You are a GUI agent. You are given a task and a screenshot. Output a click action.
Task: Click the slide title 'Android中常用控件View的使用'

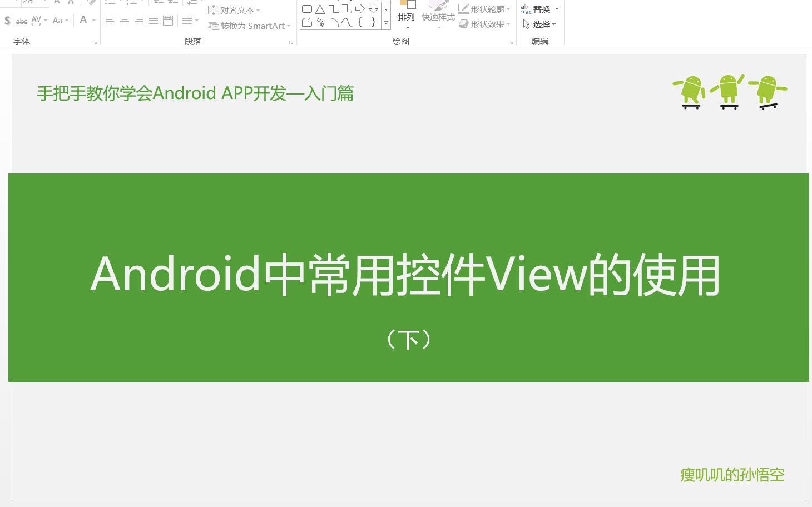click(405, 274)
